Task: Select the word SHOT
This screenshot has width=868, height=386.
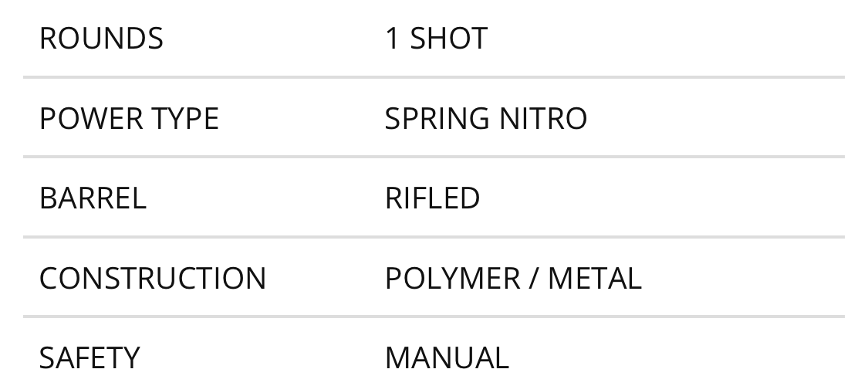Action: (x=448, y=39)
